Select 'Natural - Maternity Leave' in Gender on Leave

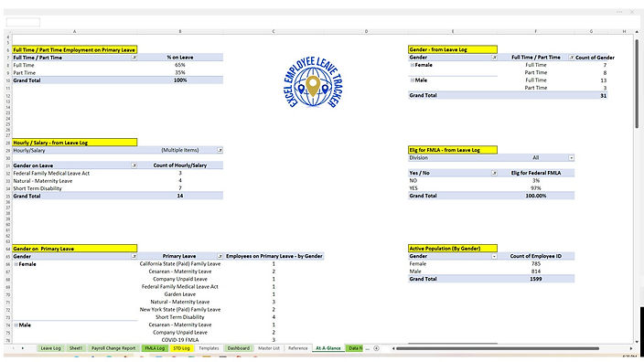74,181
